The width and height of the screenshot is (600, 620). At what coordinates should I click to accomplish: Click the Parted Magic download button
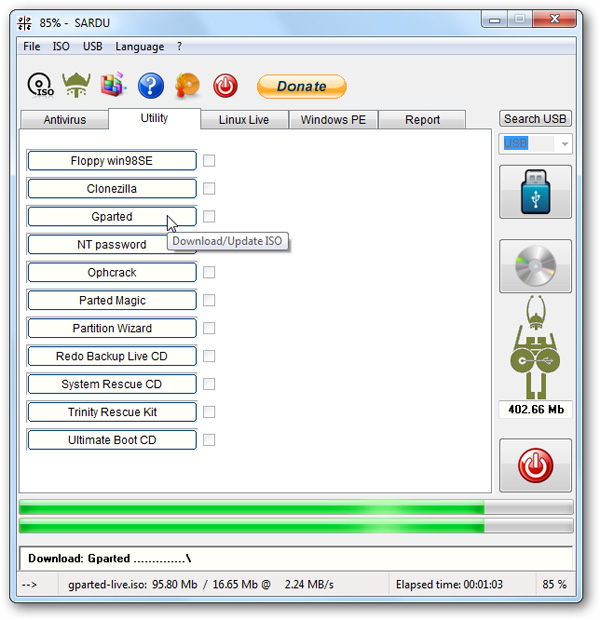[x=112, y=301]
